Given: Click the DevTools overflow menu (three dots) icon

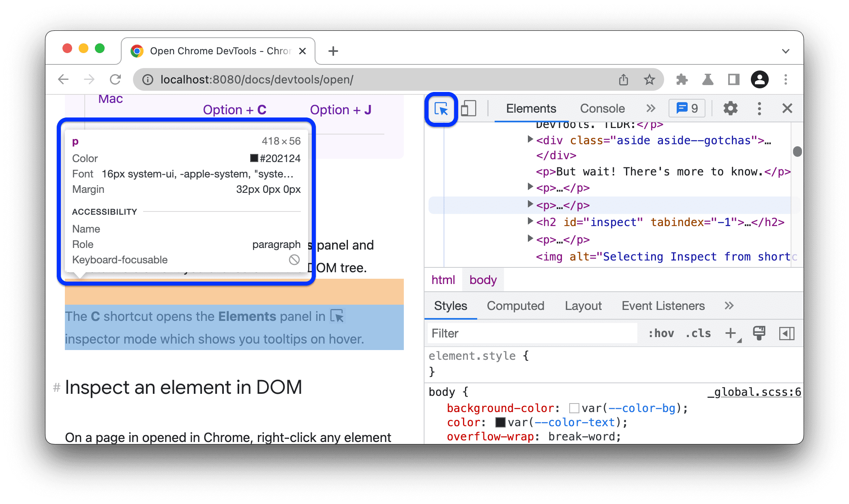Looking at the screenshot, I should 758,108.
